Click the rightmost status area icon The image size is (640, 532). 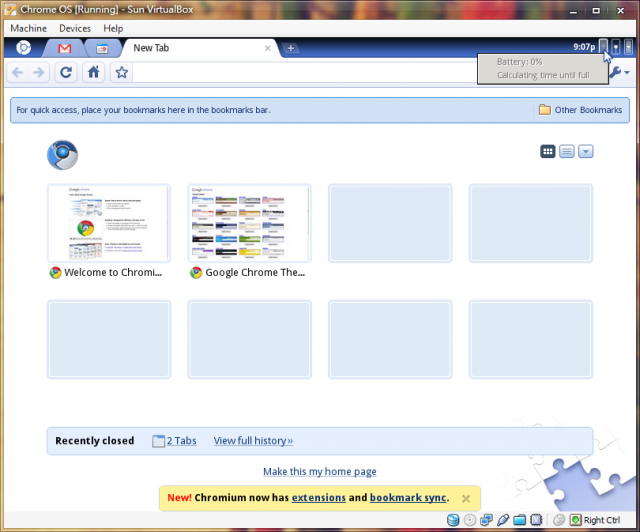coord(629,47)
